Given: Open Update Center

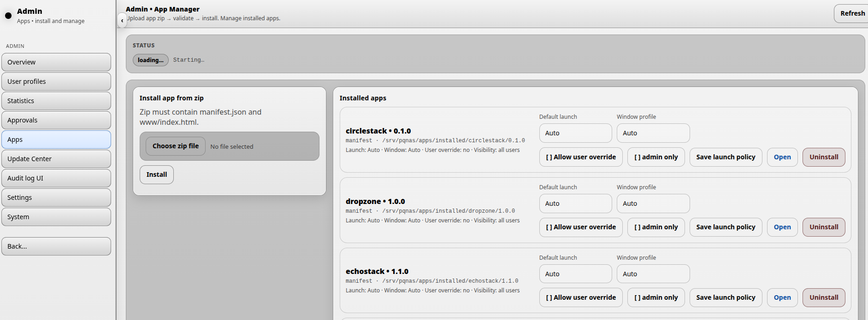Looking at the screenshot, I should point(56,159).
